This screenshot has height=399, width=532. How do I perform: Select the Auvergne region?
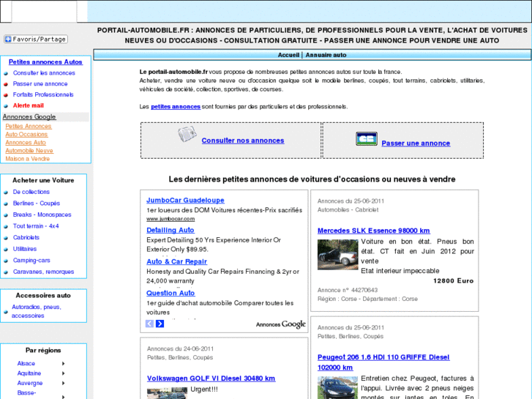[x=30, y=384]
